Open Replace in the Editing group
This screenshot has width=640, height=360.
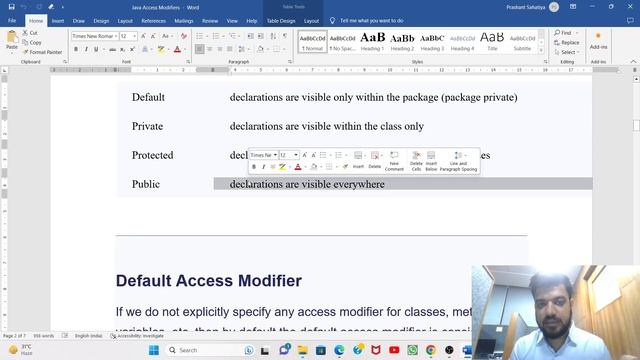click(x=567, y=42)
